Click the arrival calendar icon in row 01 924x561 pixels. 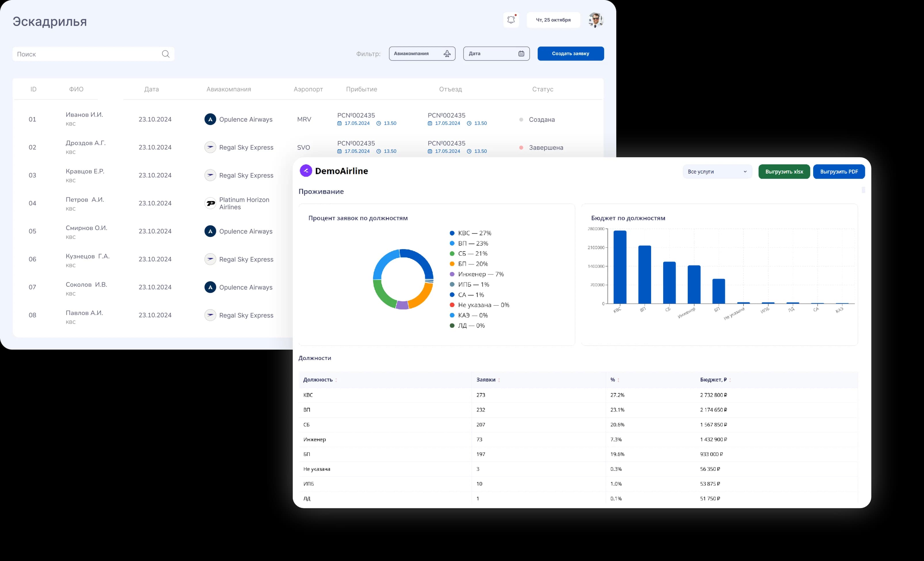(339, 124)
